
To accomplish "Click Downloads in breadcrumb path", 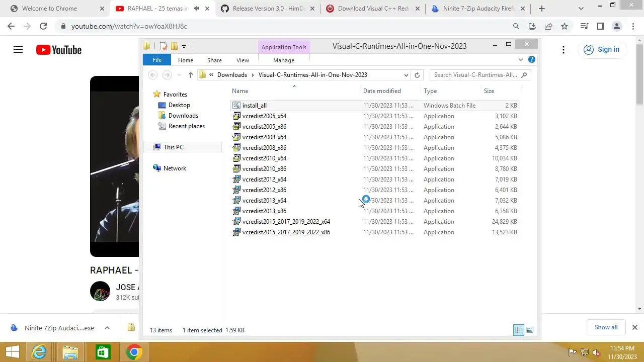I will [x=232, y=75].
